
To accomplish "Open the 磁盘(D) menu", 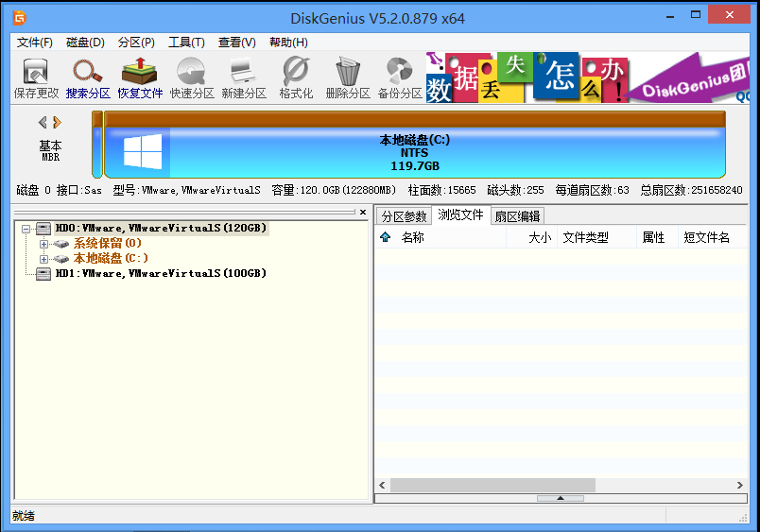I will pos(85,43).
